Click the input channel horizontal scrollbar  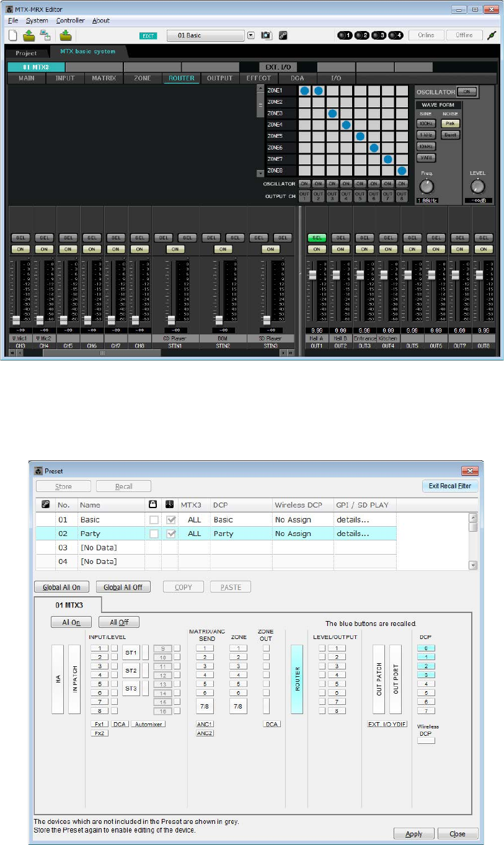point(102,352)
